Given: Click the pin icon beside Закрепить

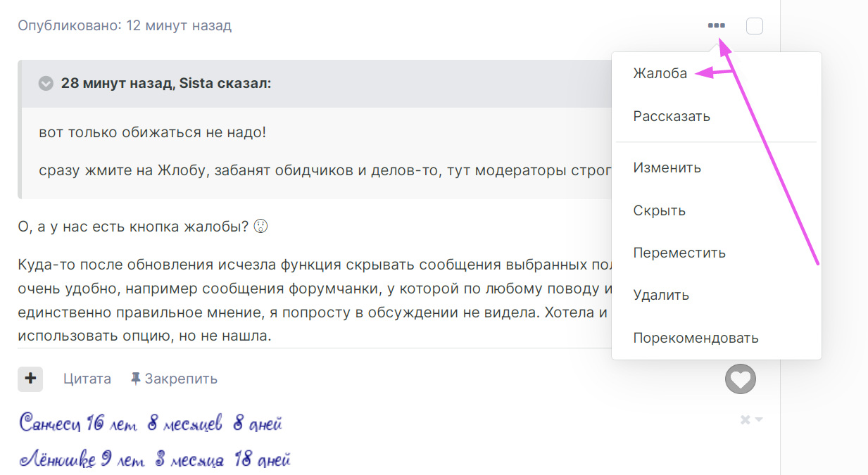Looking at the screenshot, I should [136, 379].
